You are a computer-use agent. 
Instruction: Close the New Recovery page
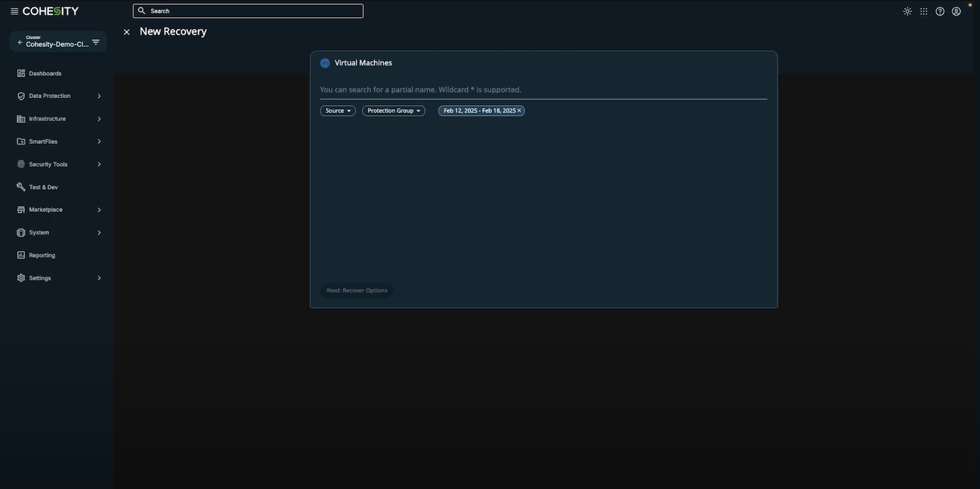(127, 32)
